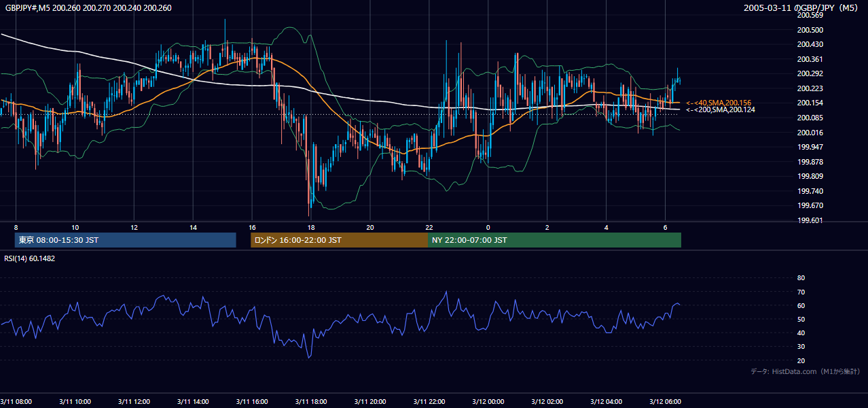This screenshot has height=408, width=868.
Task: Click hour label 22 under the price chart
Action: (x=429, y=227)
